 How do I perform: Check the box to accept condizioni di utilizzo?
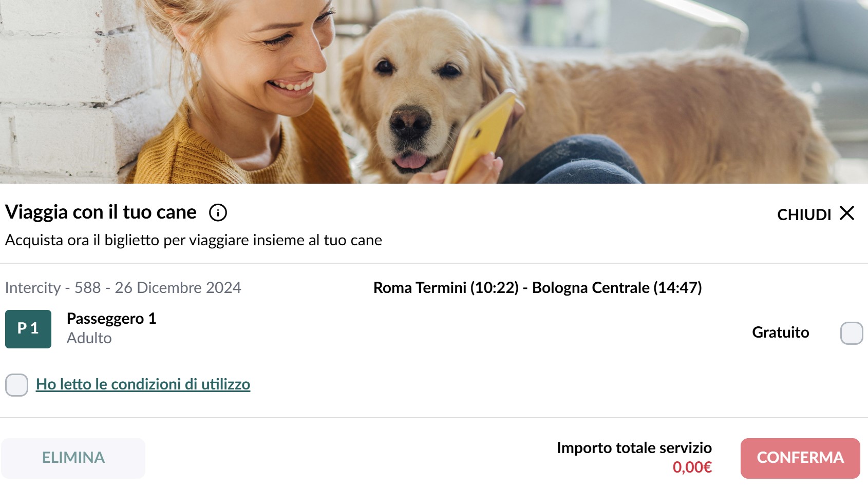point(16,385)
